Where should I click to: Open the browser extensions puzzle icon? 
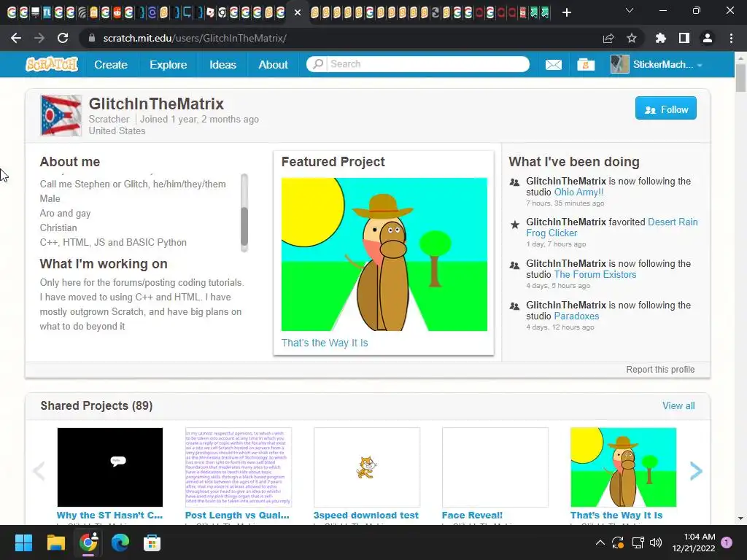click(x=660, y=38)
